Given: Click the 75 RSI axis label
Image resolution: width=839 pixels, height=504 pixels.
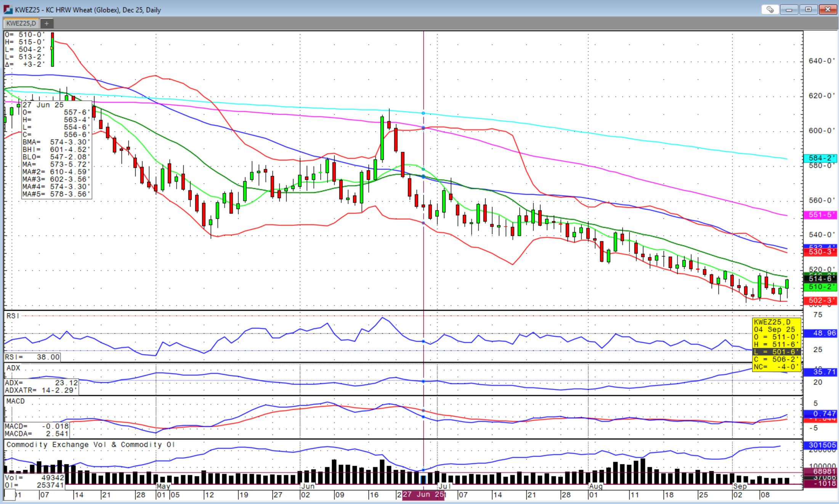Looking at the screenshot, I should tap(818, 315).
